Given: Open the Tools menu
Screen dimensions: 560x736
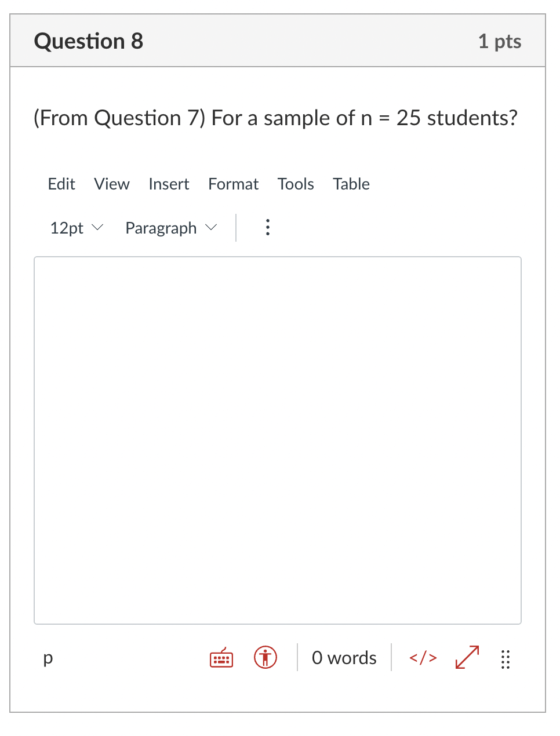Looking at the screenshot, I should click(296, 184).
